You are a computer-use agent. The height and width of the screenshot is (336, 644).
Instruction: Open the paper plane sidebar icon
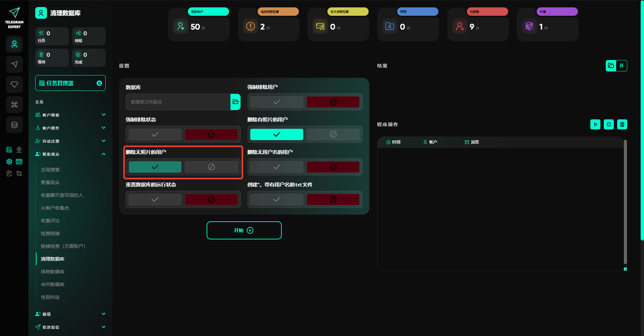(14, 64)
